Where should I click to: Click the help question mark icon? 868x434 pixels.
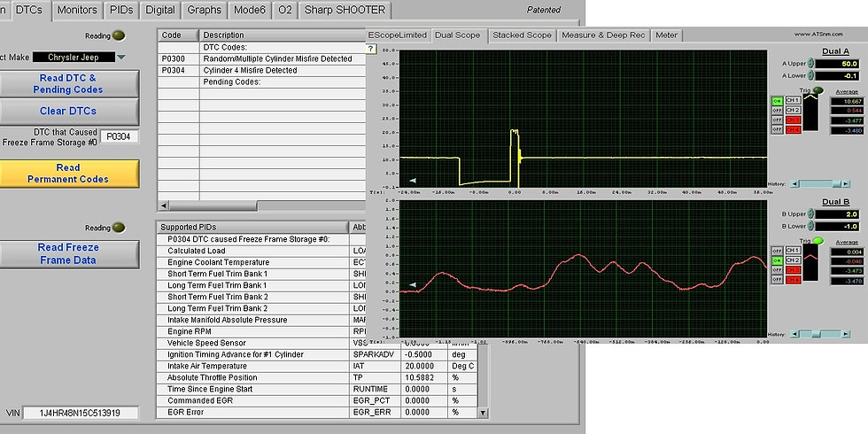click(x=371, y=48)
